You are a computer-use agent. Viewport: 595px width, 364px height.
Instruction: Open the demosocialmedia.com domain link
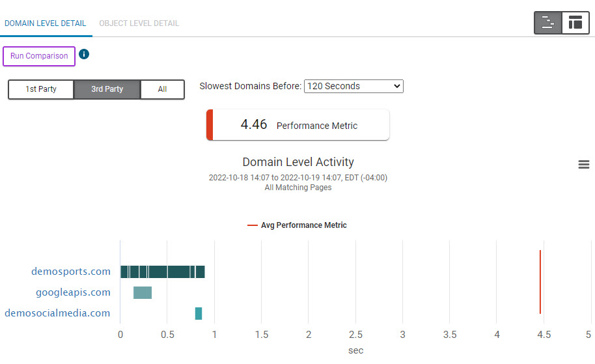click(57, 313)
